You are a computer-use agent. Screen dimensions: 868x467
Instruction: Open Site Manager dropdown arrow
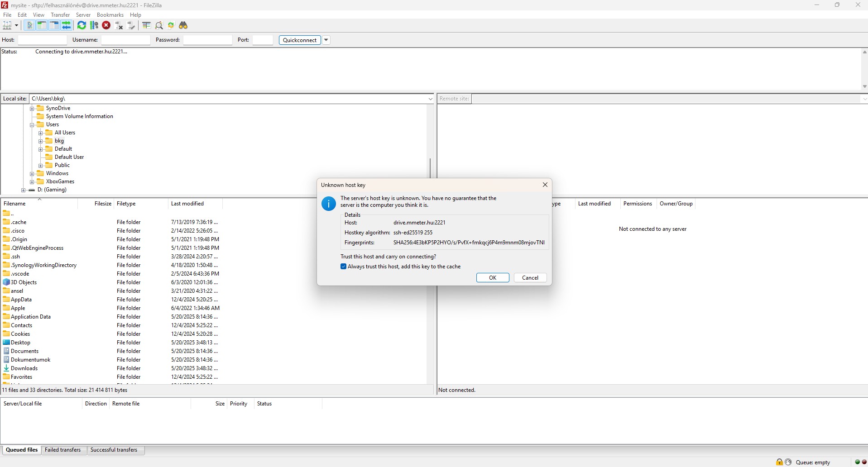pyautogui.click(x=16, y=25)
